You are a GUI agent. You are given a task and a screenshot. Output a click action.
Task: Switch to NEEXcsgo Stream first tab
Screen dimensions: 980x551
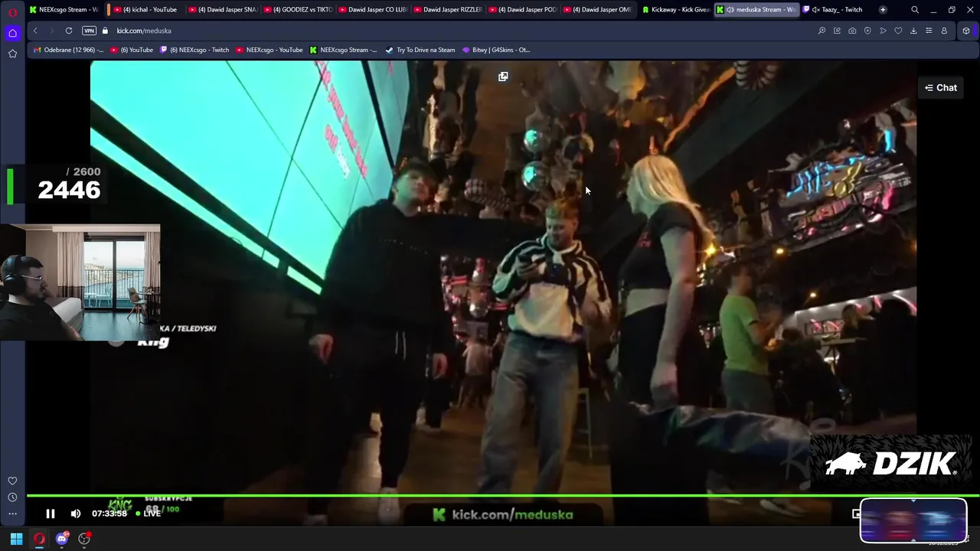tap(64, 10)
